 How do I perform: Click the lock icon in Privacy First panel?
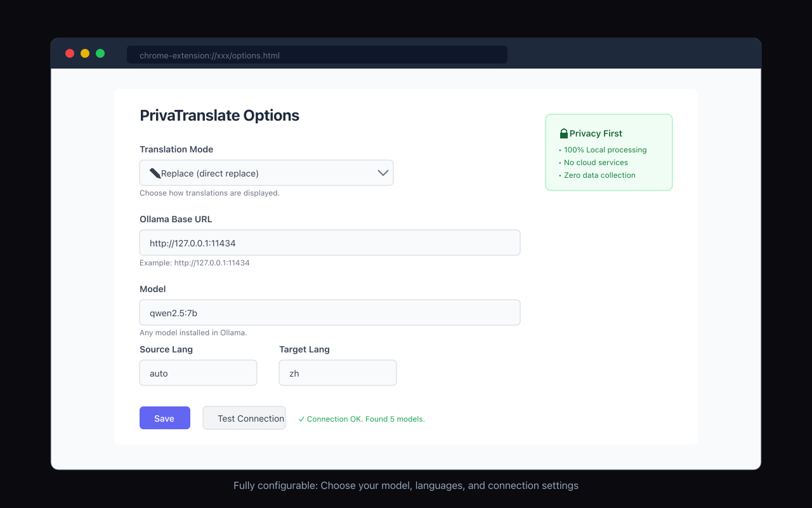[563, 133]
